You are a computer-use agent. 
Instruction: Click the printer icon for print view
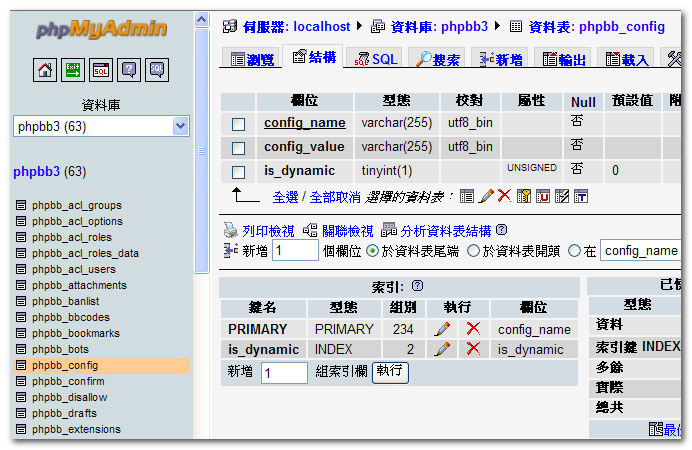pos(230,230)
